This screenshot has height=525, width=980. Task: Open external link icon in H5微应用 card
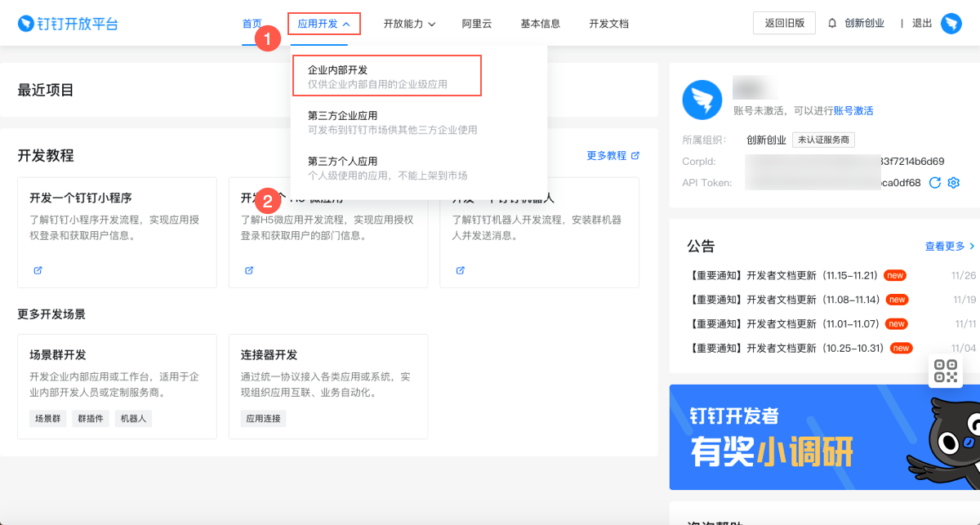coord(249,270)
